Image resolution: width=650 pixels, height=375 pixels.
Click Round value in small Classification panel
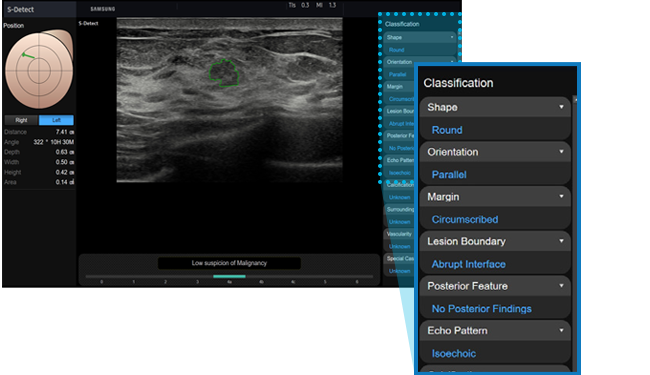coord(396,50)
